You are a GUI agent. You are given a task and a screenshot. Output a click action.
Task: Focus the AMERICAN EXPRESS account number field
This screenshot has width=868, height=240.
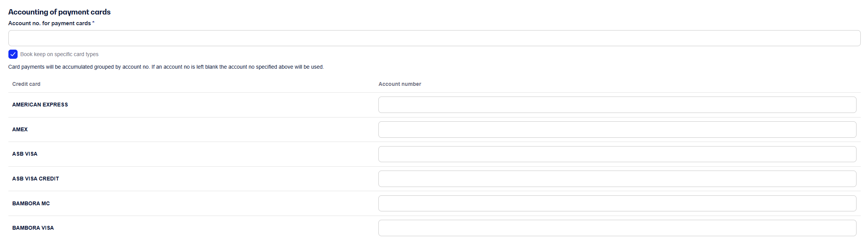coord(617,105)
